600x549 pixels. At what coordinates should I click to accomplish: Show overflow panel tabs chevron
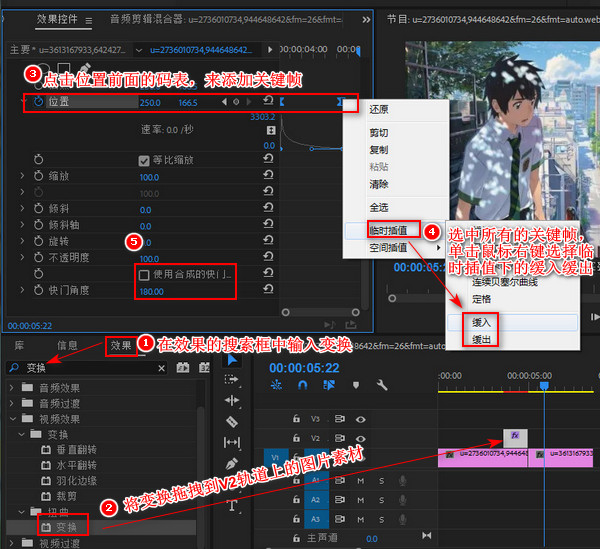pyautogui.click(x=366, y=20)
